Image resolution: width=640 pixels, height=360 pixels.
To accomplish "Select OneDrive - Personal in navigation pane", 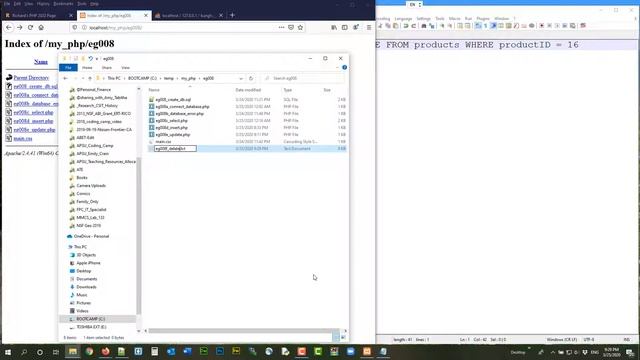I will tap(91, 236).
